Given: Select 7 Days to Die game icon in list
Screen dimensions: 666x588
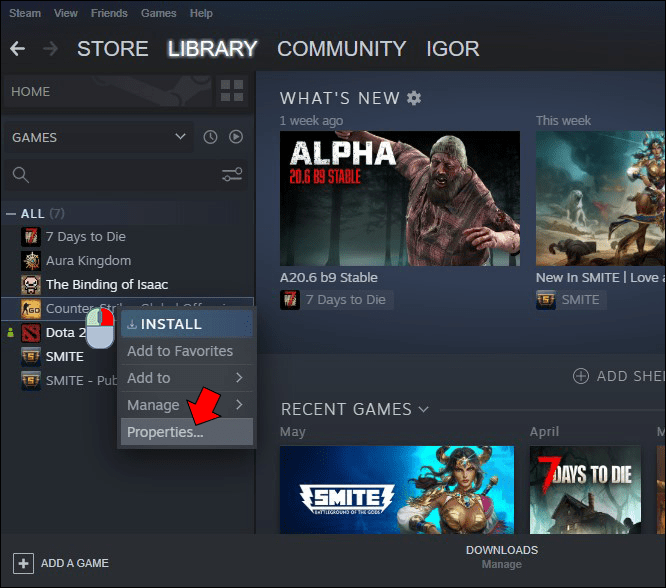Looking at the screenshot, I should click(31, 237).
